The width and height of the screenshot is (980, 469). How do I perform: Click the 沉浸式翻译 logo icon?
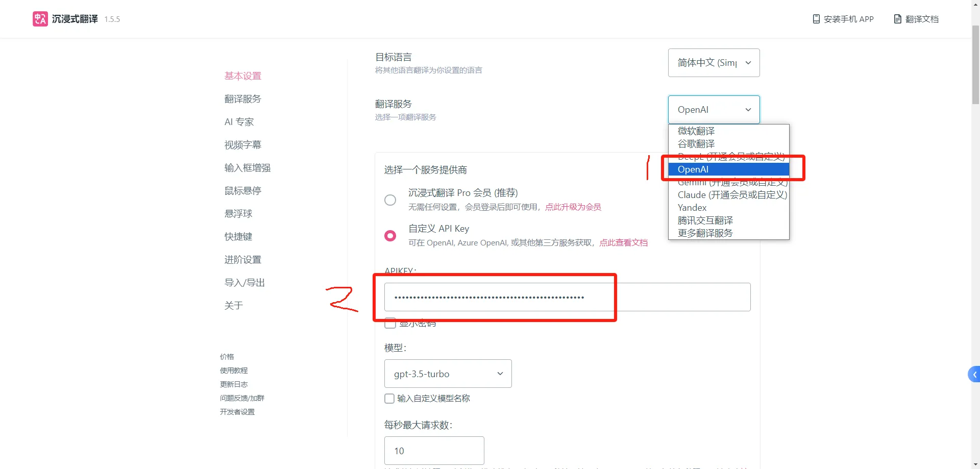click(x=40, y=19)
